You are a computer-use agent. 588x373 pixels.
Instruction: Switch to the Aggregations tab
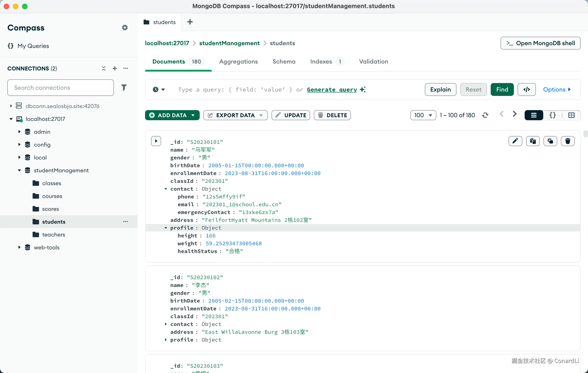(238, 61)
